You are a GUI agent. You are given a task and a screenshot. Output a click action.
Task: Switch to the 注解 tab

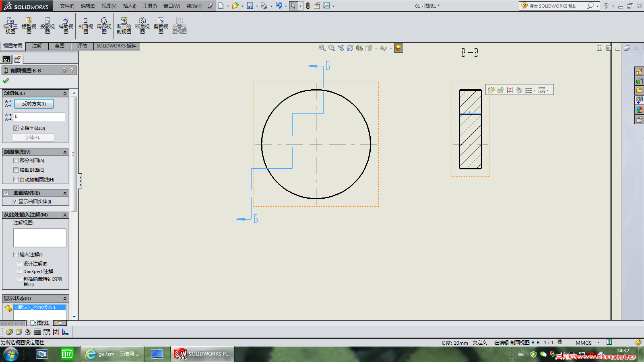click(37, 46)
